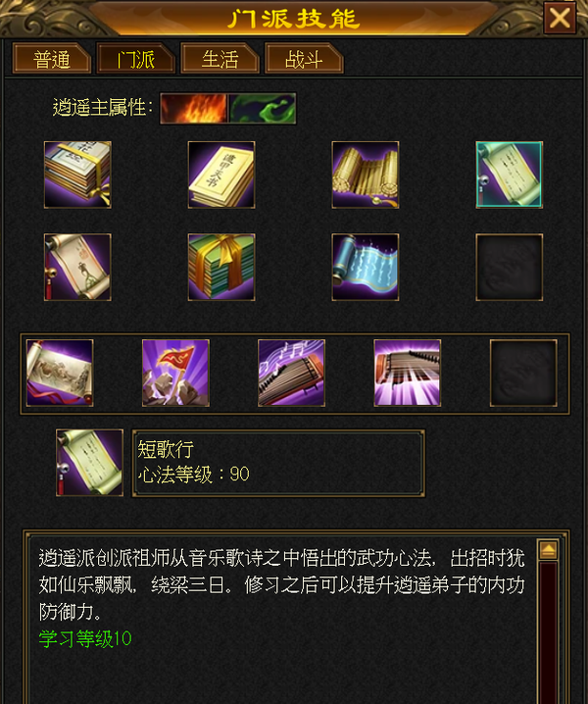
Task: Click the fire attribute swatch
Action: (194, 108)
